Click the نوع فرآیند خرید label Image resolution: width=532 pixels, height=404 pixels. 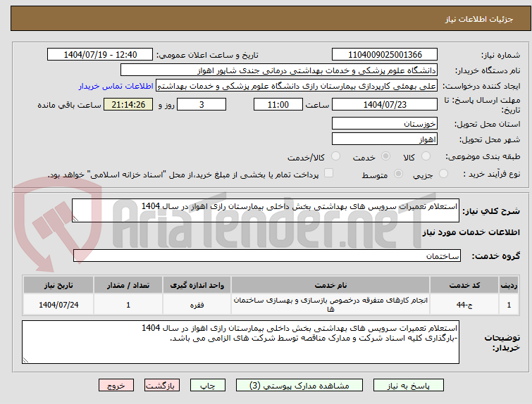pos(492,175)
